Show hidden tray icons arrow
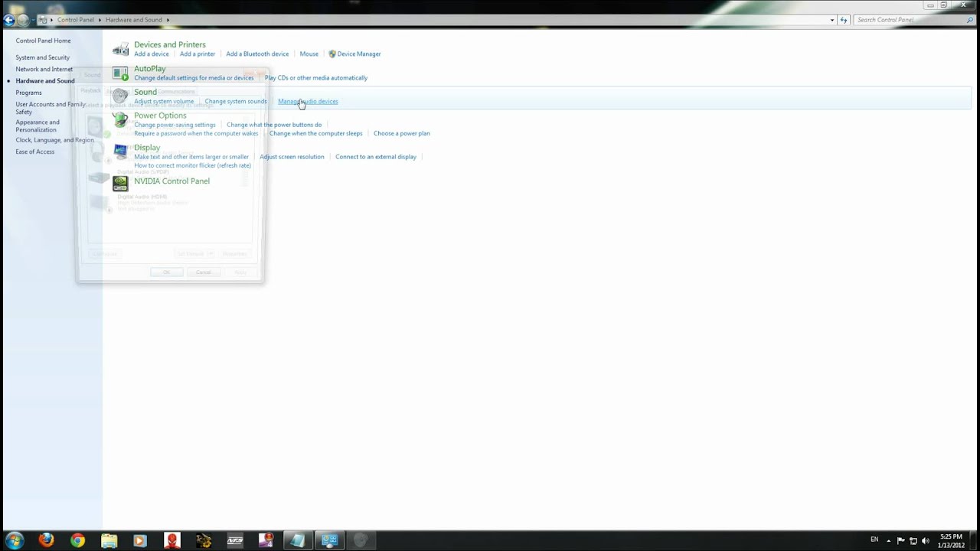Viewport: 980px width, 551px height. 889,540
